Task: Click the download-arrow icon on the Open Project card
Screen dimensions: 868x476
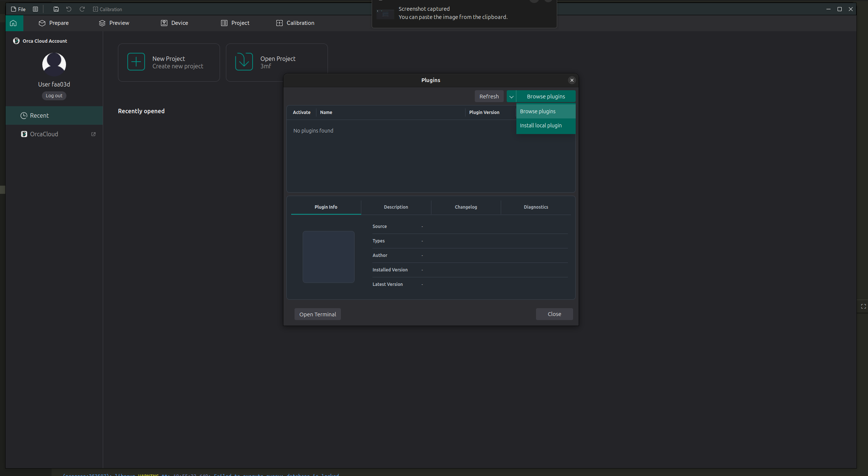Action: [244, 62]
